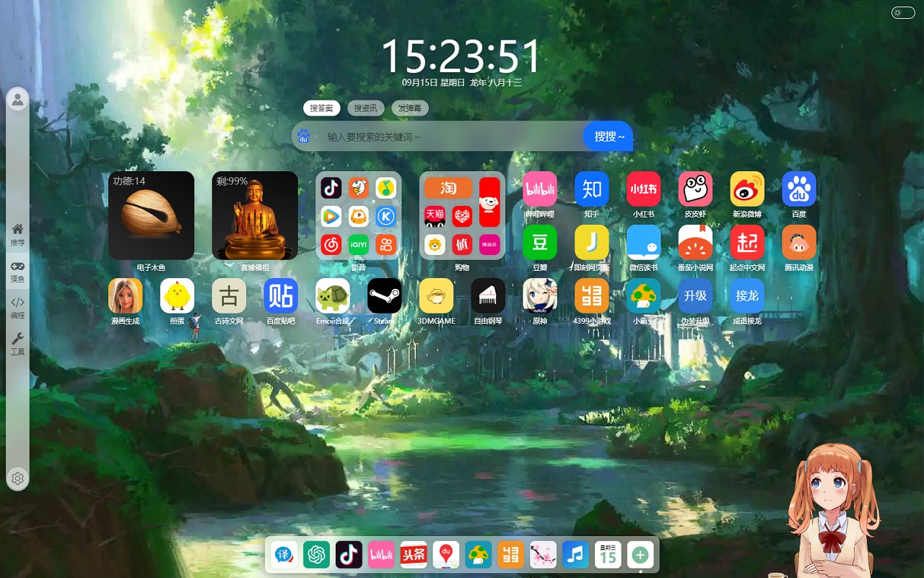924x578 pixels.
Task: Open the 知乎 shortcut
Action: pyautogui.click(x=592, y=189)
